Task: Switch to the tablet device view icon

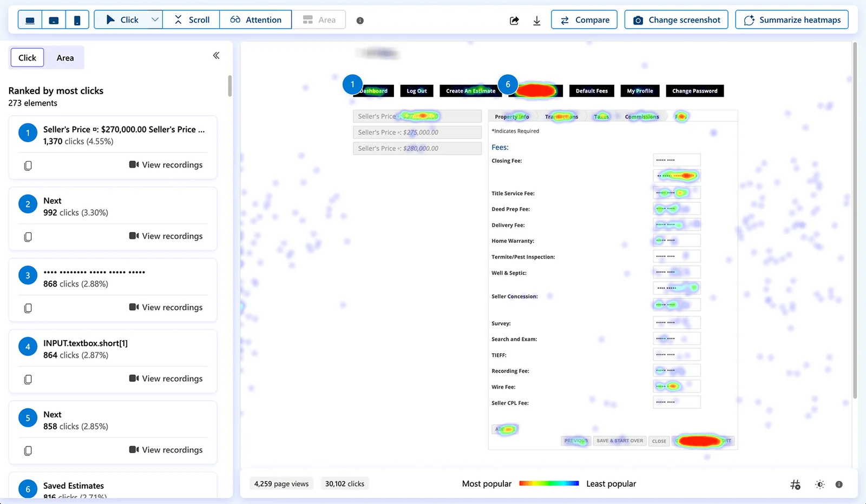Action: (54, 20)
